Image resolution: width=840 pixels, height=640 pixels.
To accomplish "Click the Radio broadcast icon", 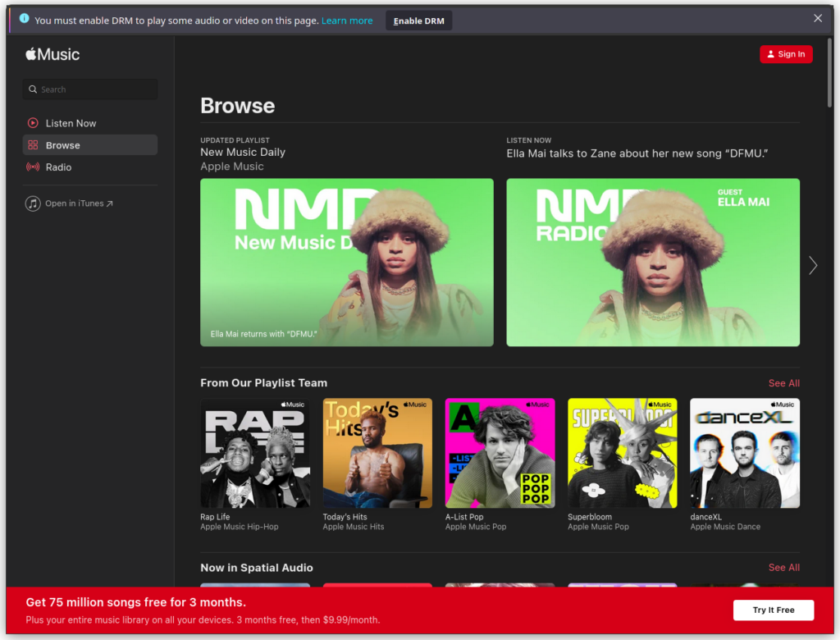I will point(33,167).
